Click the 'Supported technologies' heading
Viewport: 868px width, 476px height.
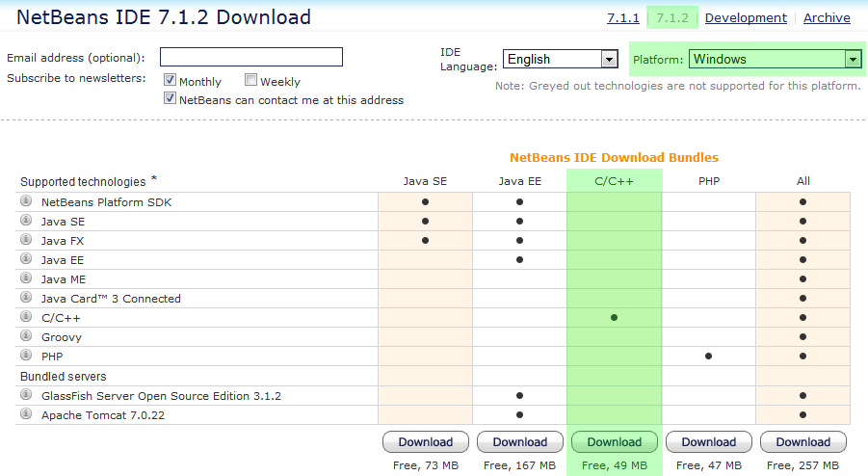(x=83, y=181)
